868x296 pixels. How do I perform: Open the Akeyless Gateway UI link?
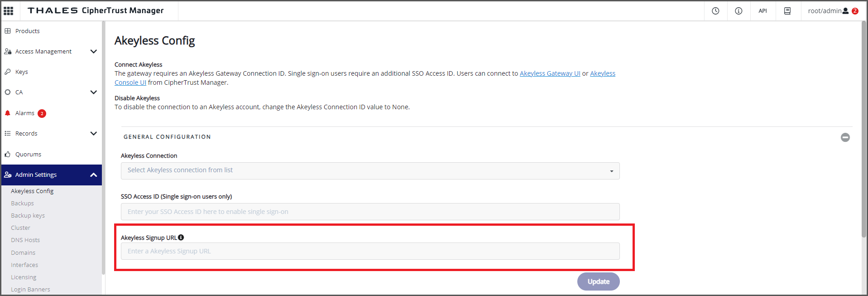[550, 73]
